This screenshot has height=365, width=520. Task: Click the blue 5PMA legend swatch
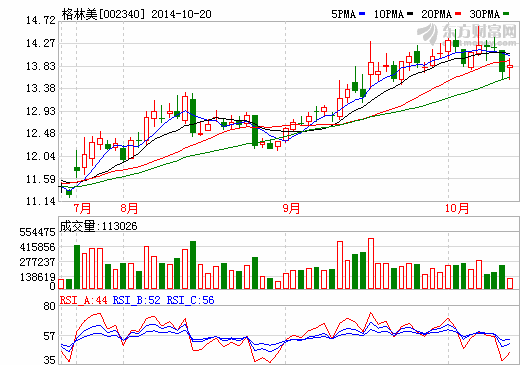pos(362,14)
